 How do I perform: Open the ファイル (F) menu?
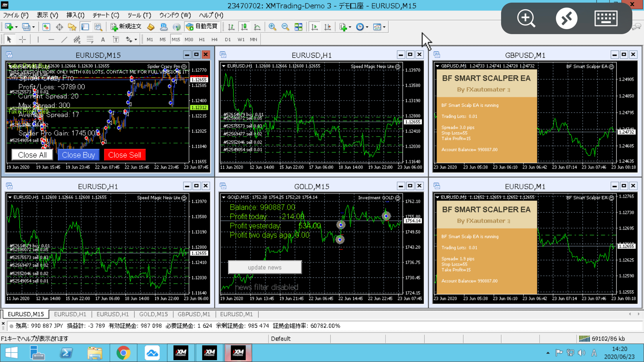[16, 15]
